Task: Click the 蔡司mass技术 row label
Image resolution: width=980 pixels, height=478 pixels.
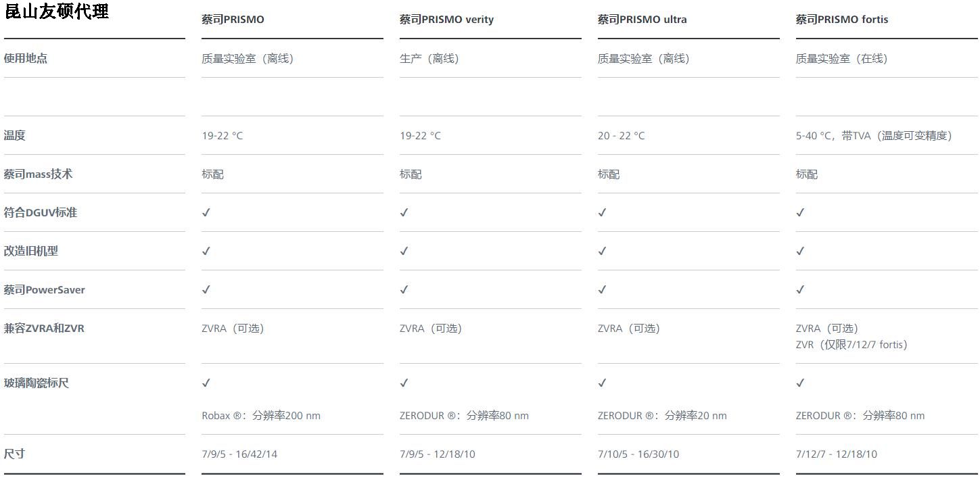Action: (38, 174)
